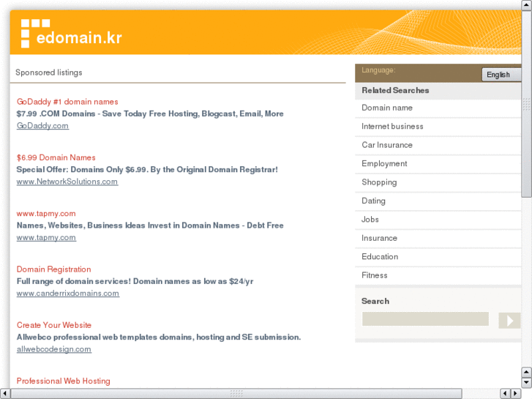
Task: Click the $7.99 .COM Domains description text
Action: click(x=150, y=113)
